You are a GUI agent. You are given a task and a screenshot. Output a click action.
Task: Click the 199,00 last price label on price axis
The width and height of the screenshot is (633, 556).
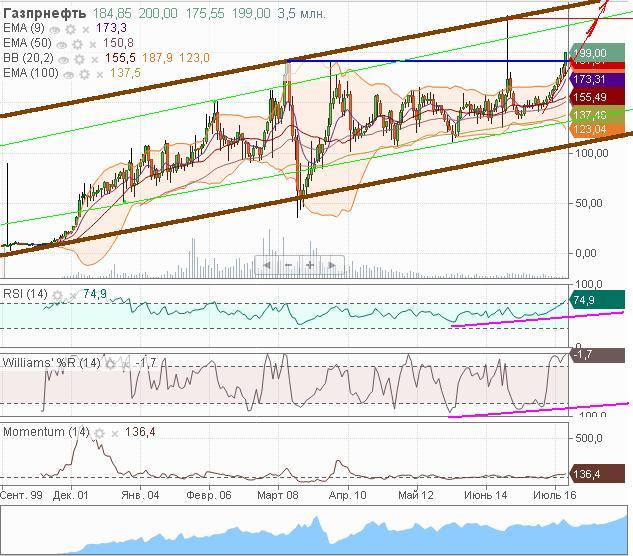click(x=597, y=53)
